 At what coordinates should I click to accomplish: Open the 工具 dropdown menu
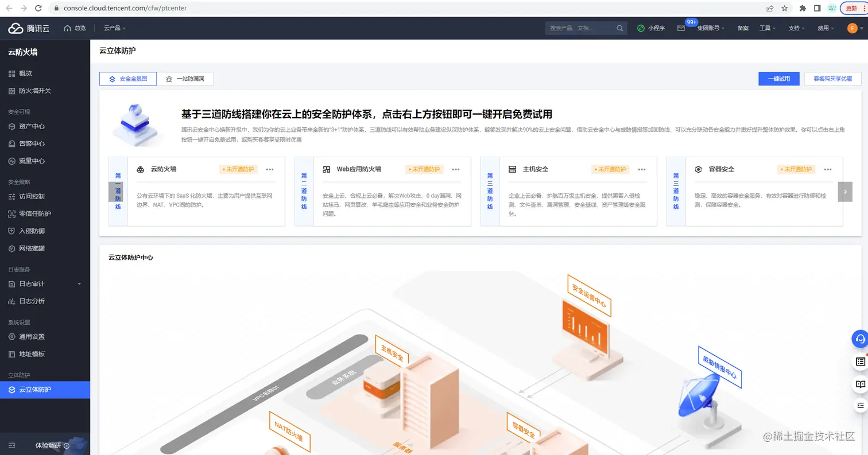768,28
